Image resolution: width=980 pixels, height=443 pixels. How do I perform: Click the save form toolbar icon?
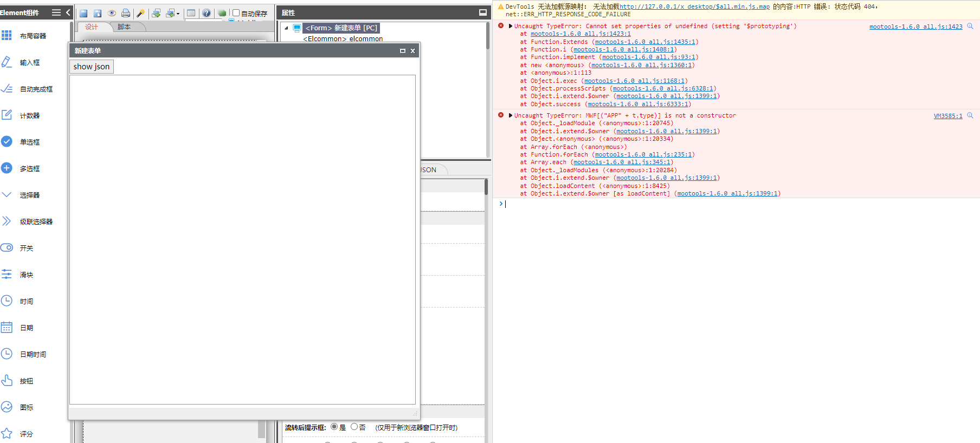tap(83, 13)
